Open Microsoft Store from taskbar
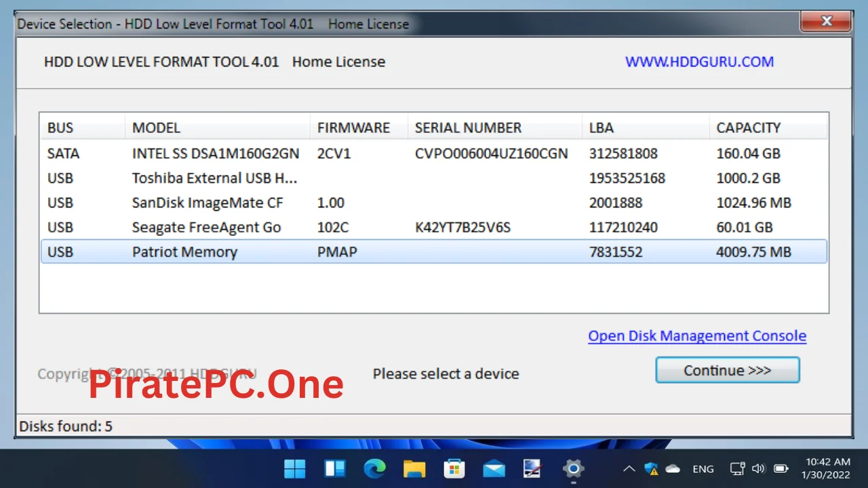The image size is (868, 488). (454, 468)
